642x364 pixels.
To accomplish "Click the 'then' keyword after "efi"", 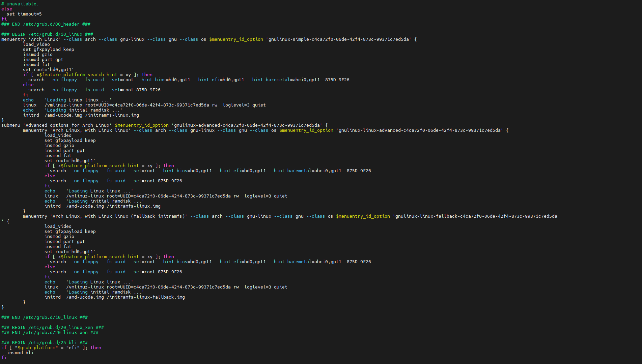I will tap(96, 348).
